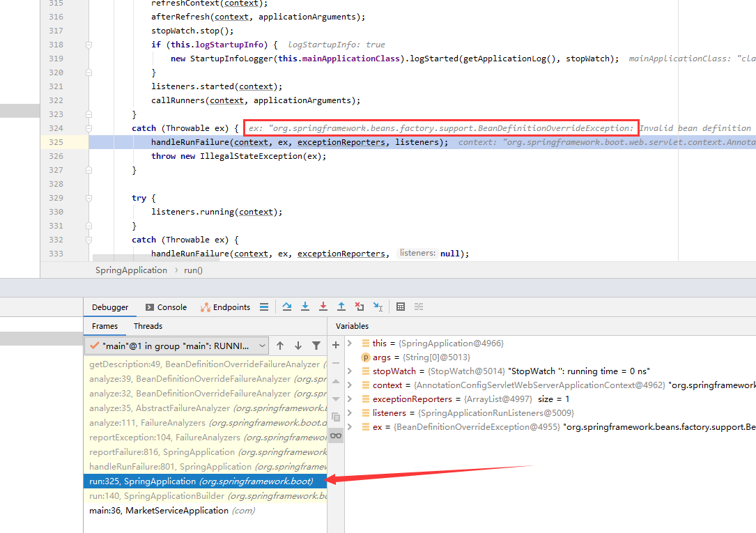Select previous frame up arrow
The width and height of the screenshot is (756, 533).
click(x=280, y=346)
